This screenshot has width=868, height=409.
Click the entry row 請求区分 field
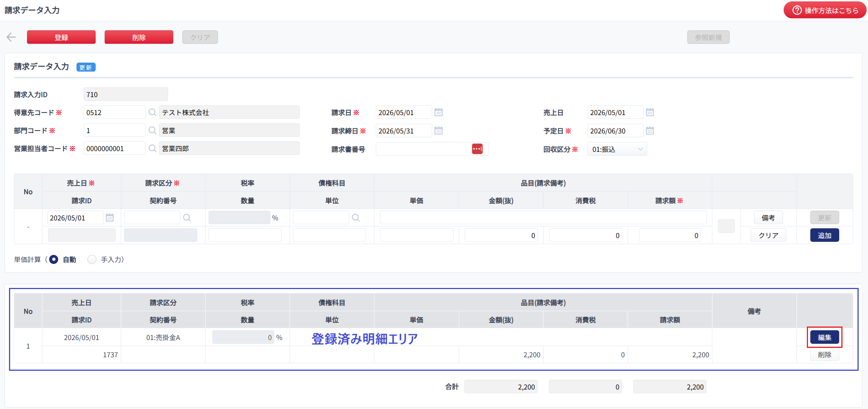(152, 218)
